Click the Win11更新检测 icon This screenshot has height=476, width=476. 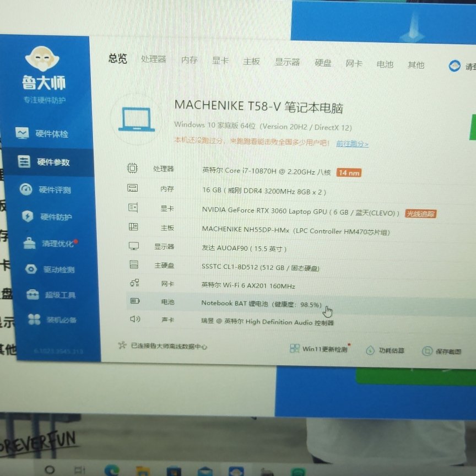pyautogui.click(x=294, y=348)
